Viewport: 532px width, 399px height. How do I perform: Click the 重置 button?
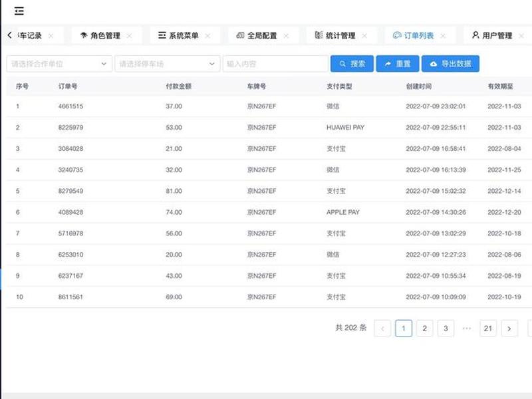tap(398, 64)
